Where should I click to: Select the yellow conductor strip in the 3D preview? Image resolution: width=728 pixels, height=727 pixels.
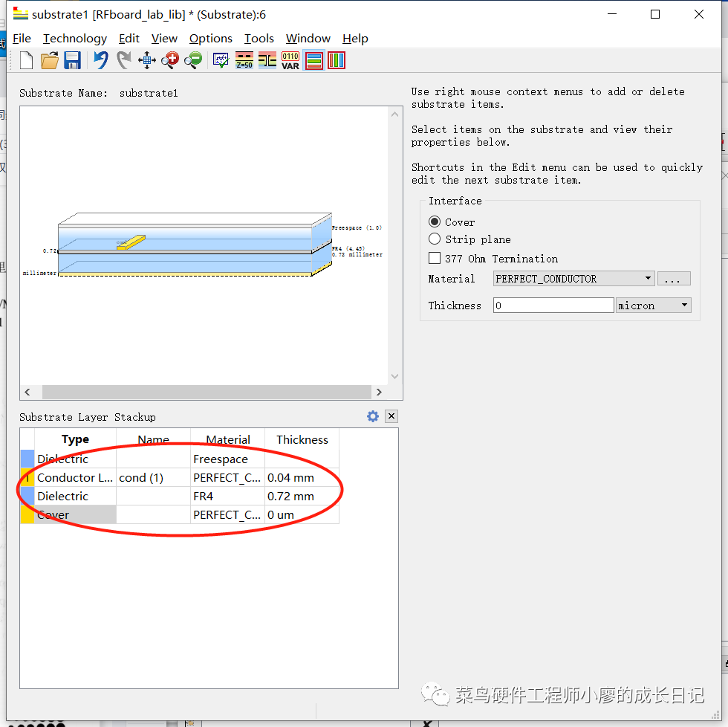point(131,242)
